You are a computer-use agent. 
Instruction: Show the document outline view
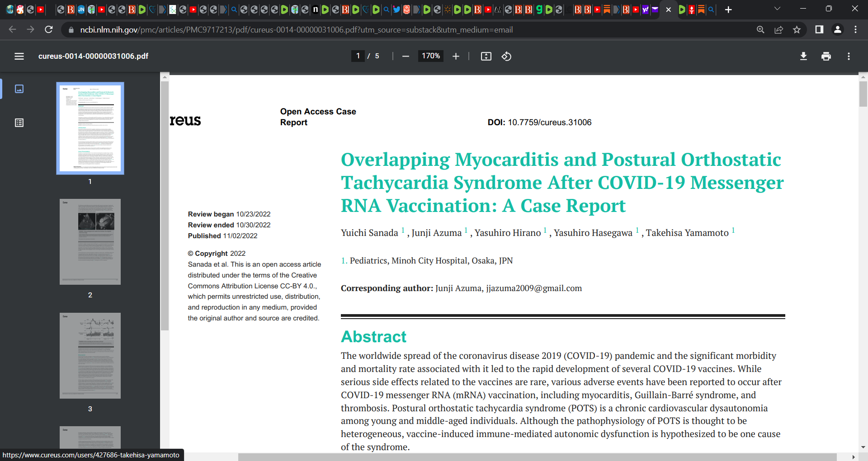19,123
